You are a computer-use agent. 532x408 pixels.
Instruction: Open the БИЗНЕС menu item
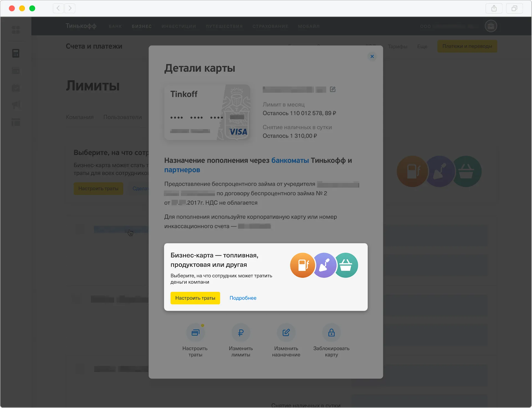142,26
